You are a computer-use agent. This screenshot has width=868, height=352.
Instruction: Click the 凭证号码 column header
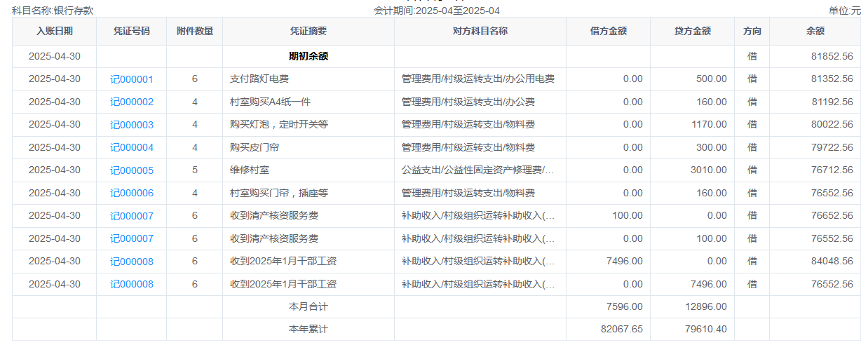131,31
